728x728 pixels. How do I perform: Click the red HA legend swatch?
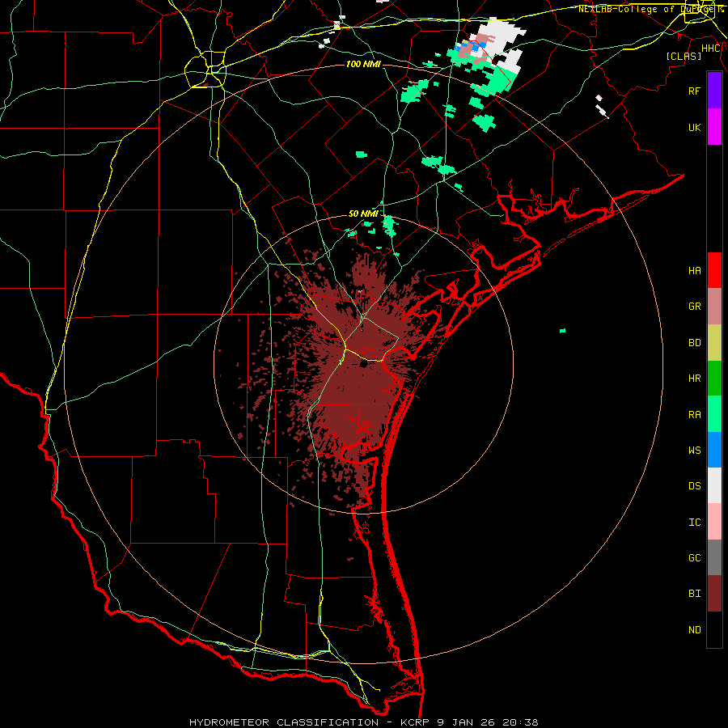[714, 270]
